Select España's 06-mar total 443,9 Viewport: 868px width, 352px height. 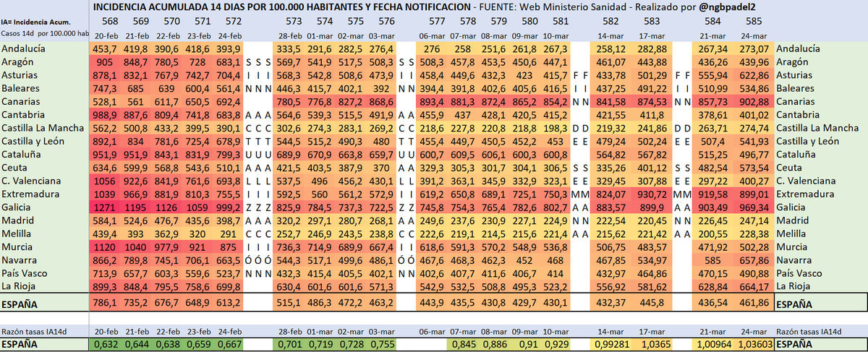(x=433, y=304)
